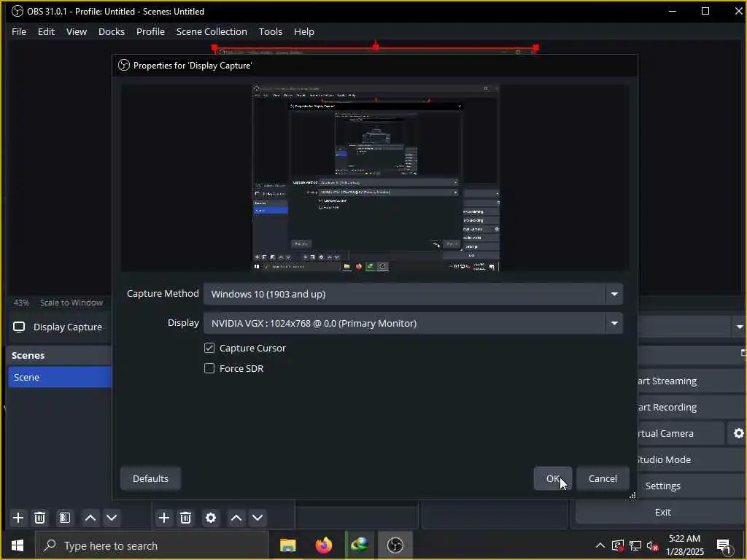747x560 pixels.
Task: Toggle Capture Cursor checkbox
Action: pos(209,348)
